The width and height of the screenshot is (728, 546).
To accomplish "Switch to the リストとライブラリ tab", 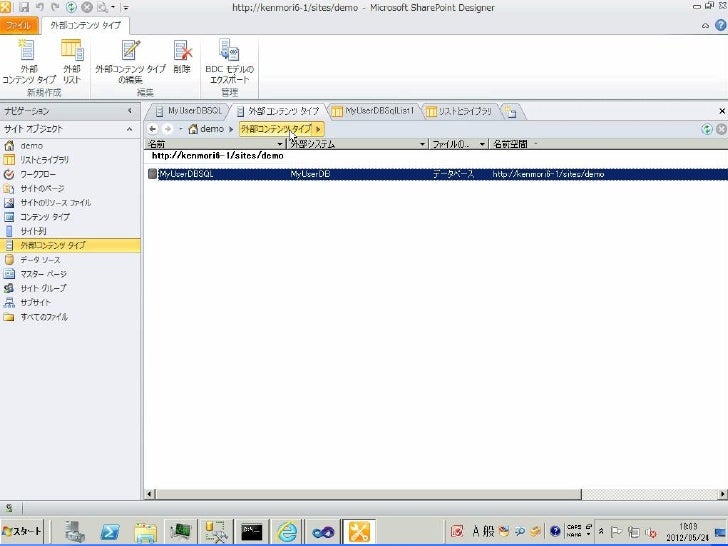I will (460, 111).
